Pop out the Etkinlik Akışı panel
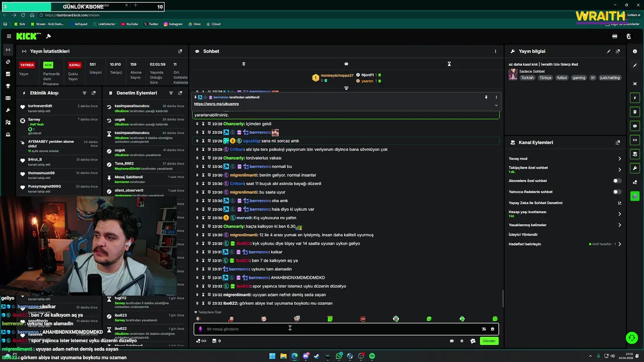This screenshot has width=644, height=362. tap(94, 93)
